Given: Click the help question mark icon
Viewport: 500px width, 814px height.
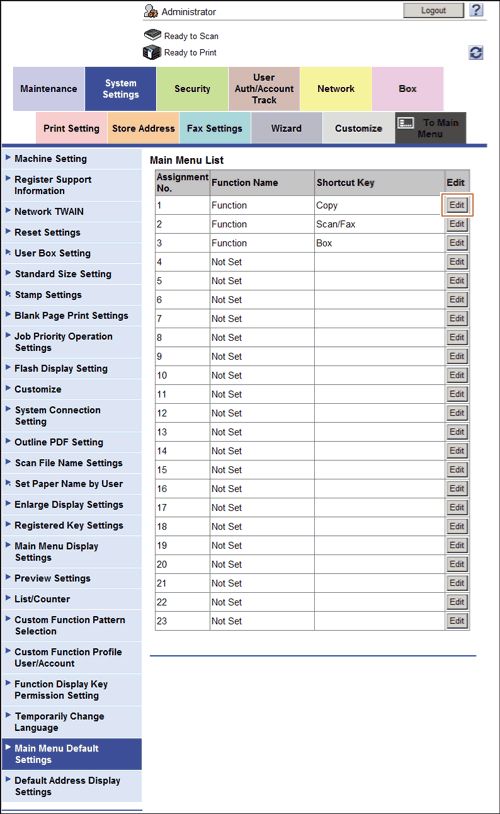Looking at the screenshot, I should 476,10.
